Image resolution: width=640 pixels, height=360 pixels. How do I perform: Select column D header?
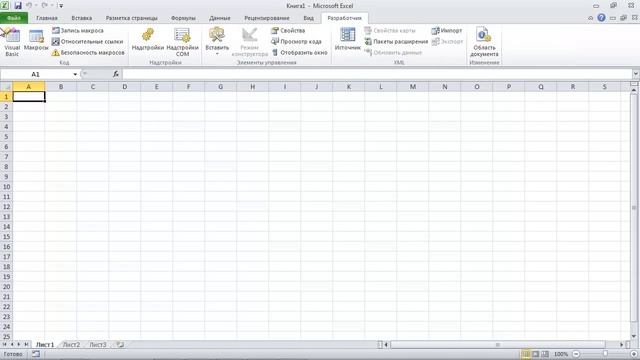[x=124, y=87]
